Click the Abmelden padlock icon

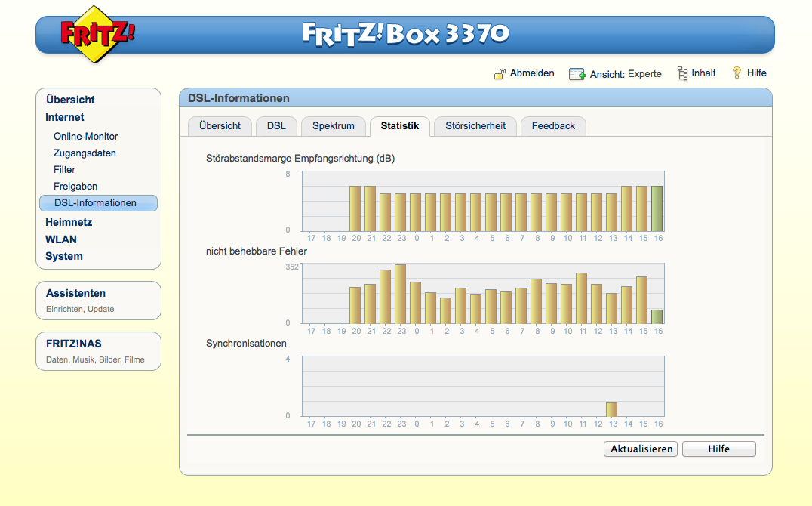tap(500, 73)
